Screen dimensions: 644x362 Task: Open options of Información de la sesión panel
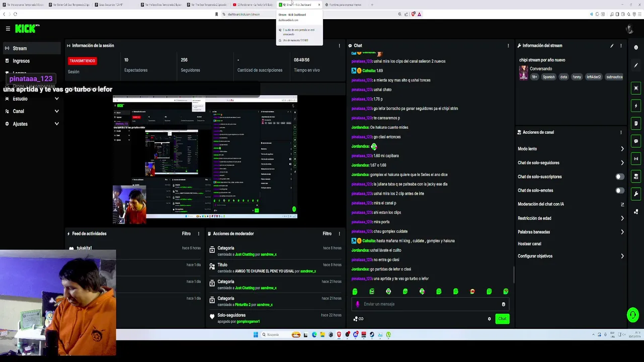(339, 46)
